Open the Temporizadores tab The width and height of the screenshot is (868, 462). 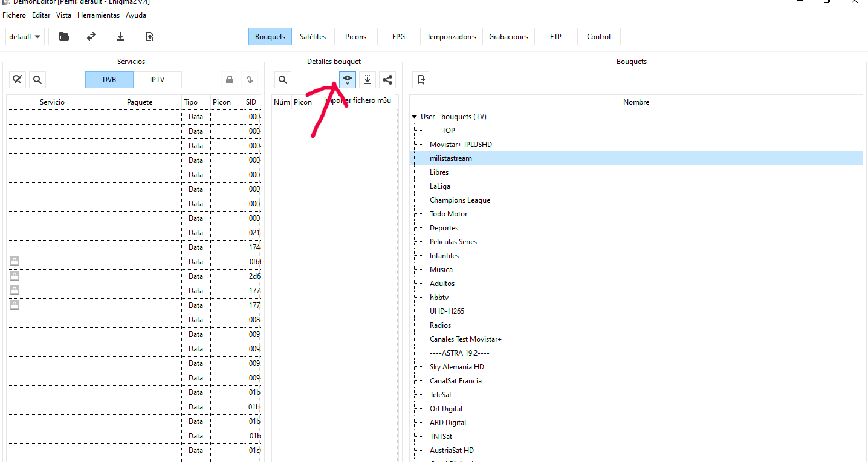[451, 37]
